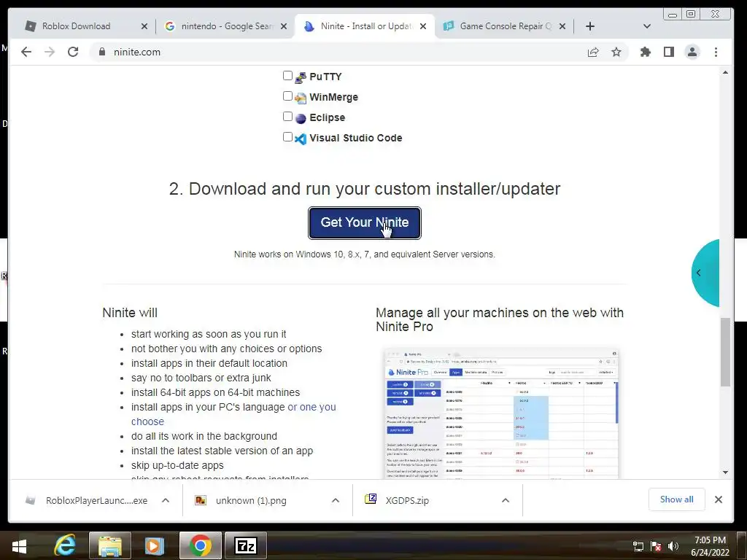The height and width of the screenshot is (560, 747).
Task: Open the Ninite Pro screenshot thumbnail
Action: (x=501, y=413)
